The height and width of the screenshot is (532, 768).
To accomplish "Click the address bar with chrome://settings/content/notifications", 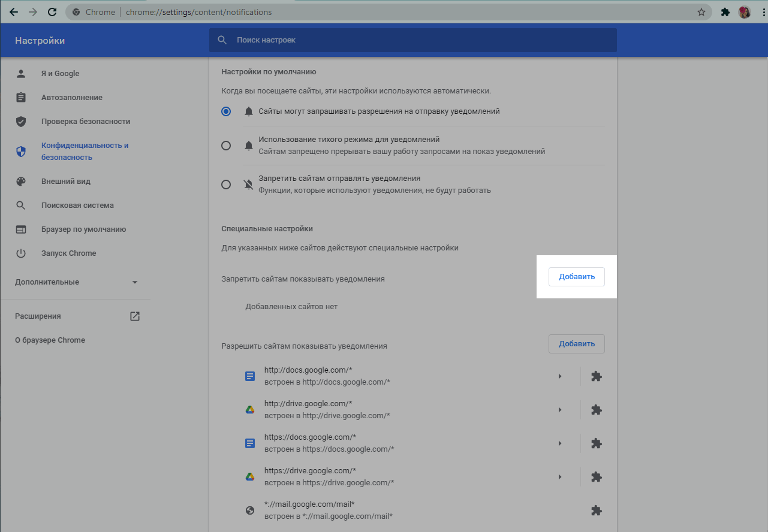I will (388, 12).
